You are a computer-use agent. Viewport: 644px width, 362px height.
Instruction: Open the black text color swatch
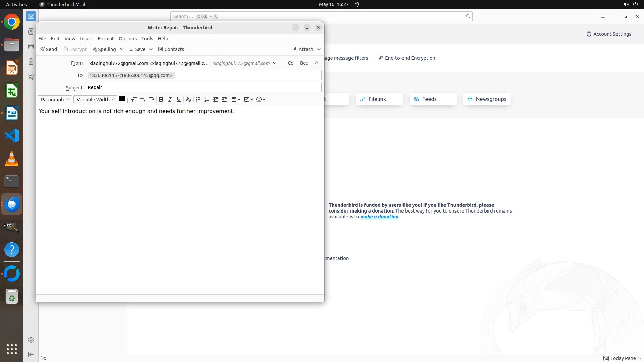coord(122,98)
